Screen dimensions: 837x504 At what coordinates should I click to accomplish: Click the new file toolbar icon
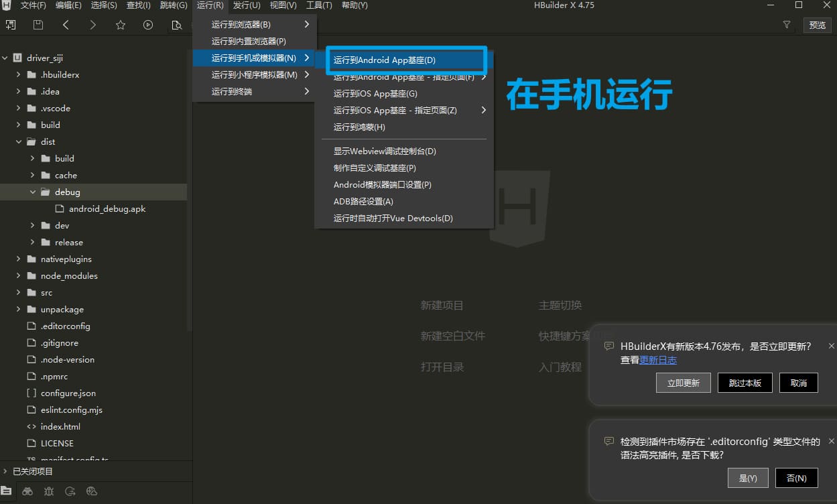(x=11, y=25)
